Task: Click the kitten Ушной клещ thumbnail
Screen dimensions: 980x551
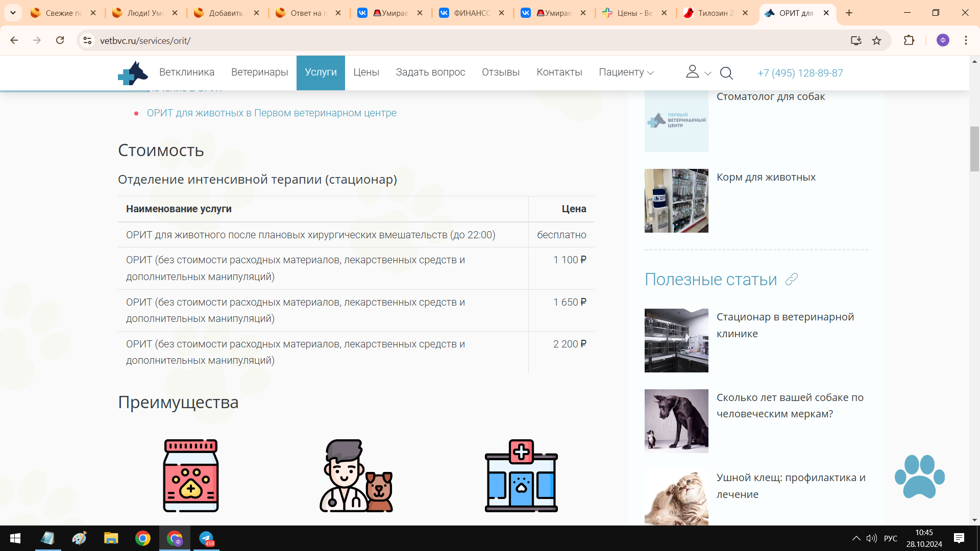Action: click(x=676, y=497)
